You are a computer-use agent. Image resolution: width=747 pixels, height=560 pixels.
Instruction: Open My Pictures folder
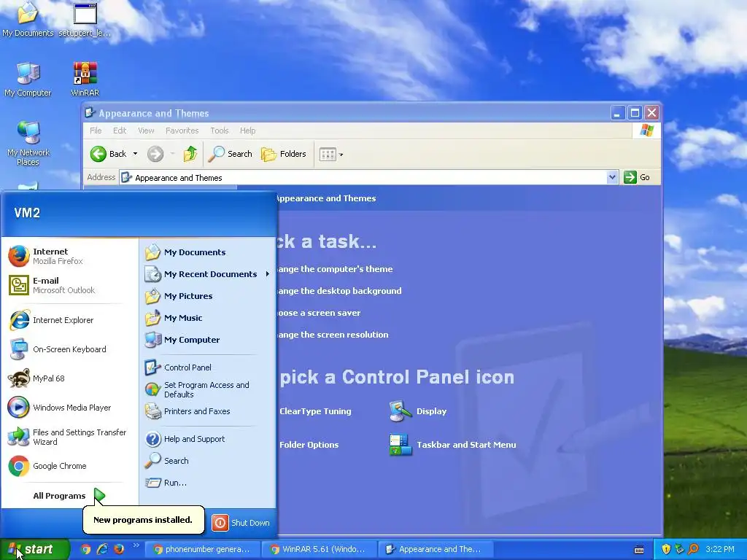207,296
